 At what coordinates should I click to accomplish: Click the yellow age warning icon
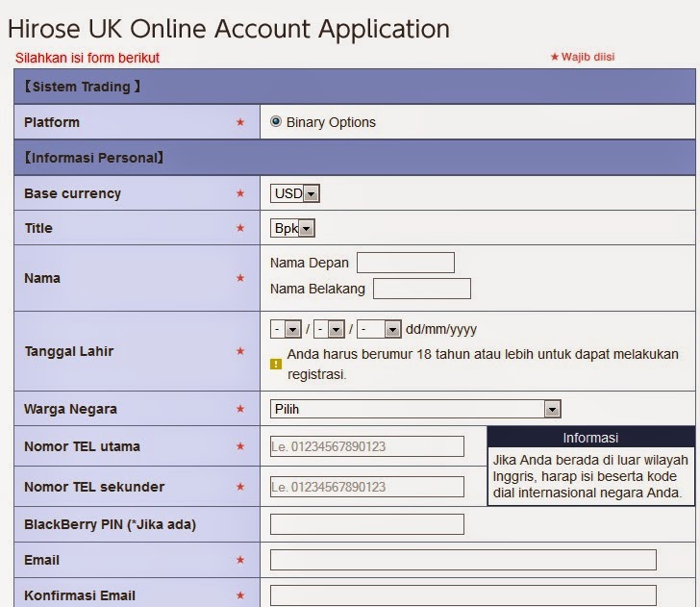tap(276, 364)
